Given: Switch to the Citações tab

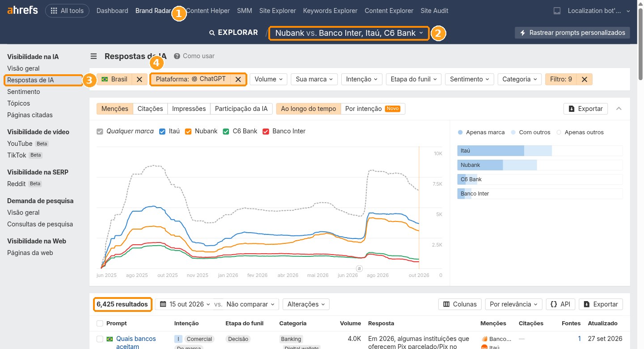Looking at the screenshot, I should (150, 109).
